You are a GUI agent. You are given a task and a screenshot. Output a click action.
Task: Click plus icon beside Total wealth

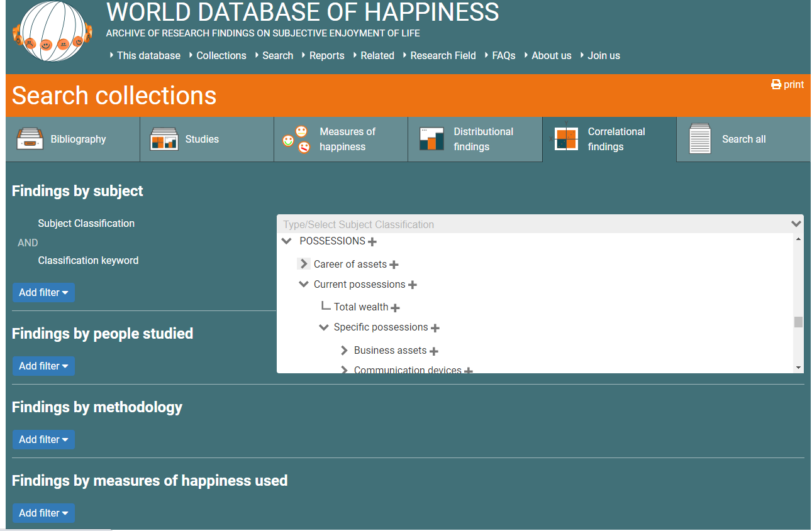click(395, 308)
